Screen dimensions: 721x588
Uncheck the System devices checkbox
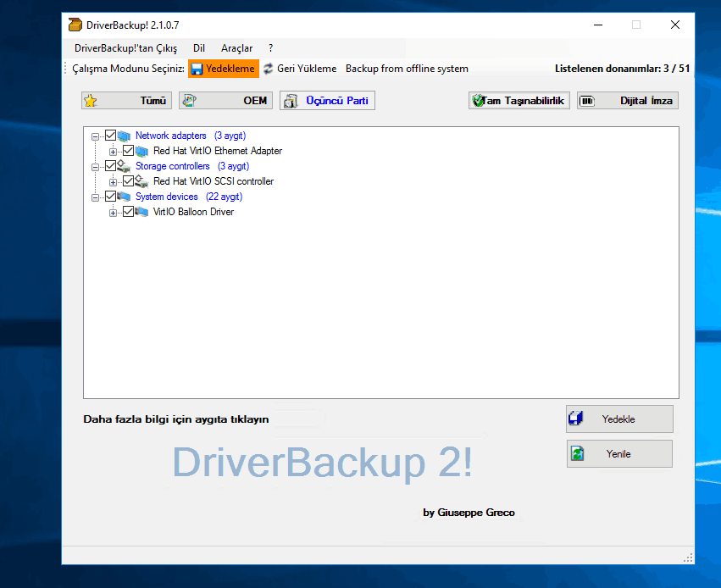[110, 197]
